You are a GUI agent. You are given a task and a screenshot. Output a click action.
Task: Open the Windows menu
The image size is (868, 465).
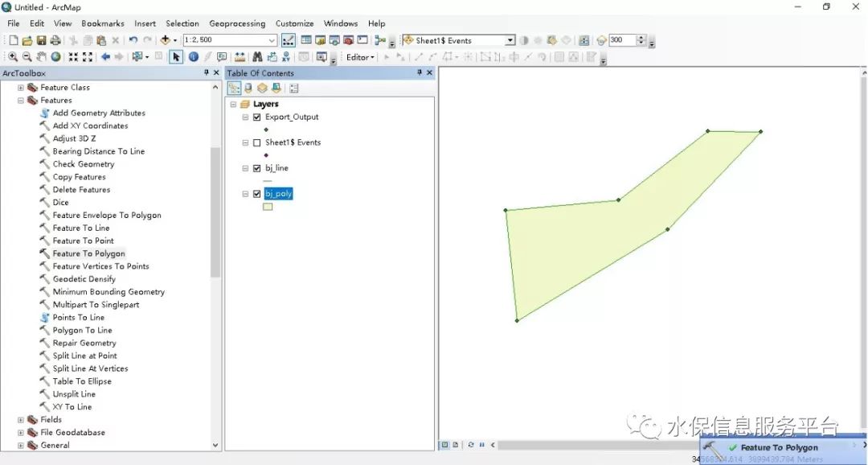click(x=341, y=23)
